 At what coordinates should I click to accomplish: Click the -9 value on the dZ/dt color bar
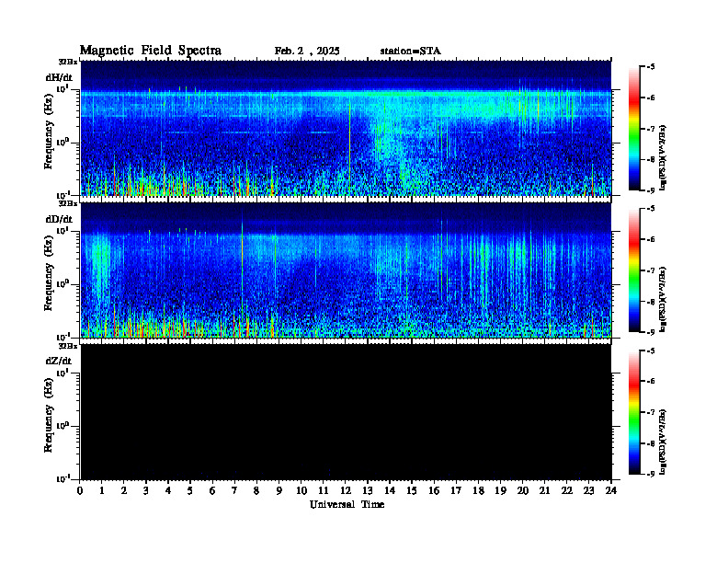652,474
